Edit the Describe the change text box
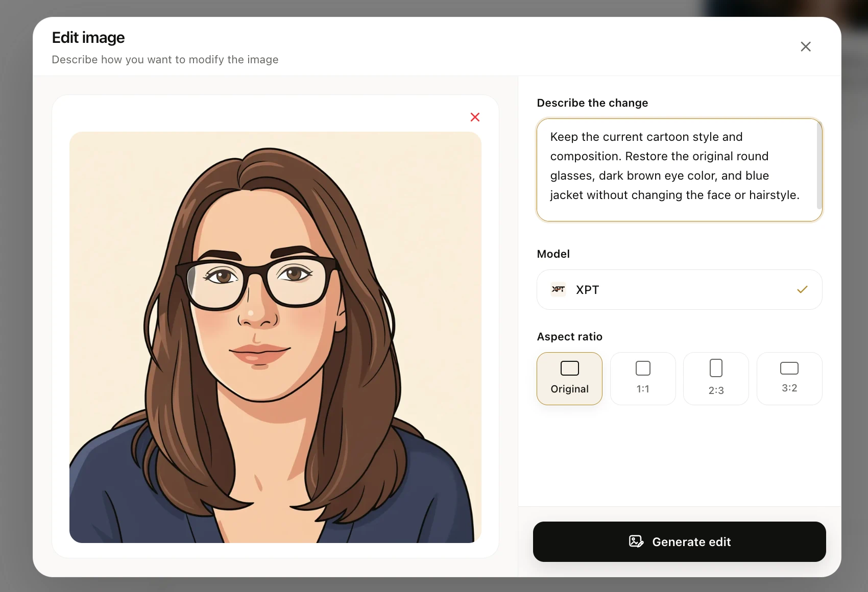Screen dimensions: 868x592 679,170
